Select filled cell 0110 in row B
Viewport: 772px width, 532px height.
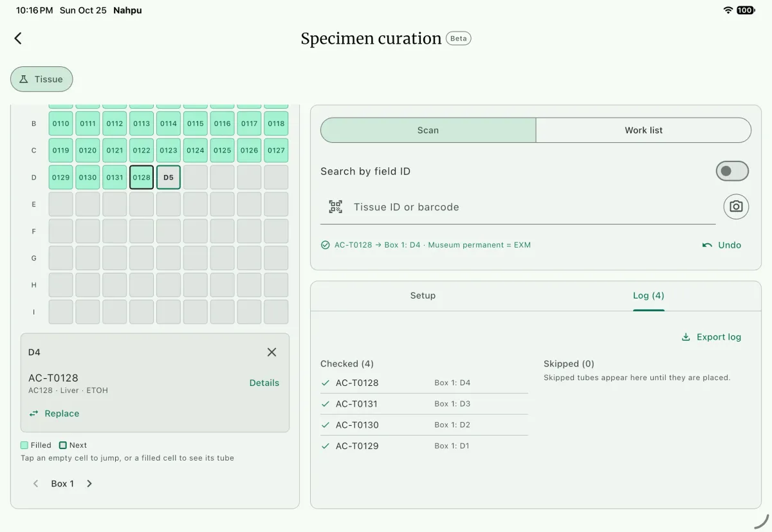tap(61, 124)
